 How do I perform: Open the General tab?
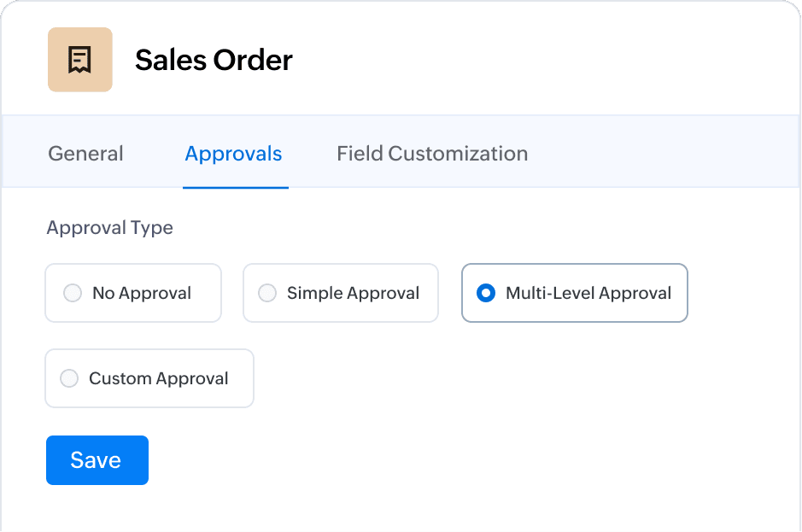(85, 154)
